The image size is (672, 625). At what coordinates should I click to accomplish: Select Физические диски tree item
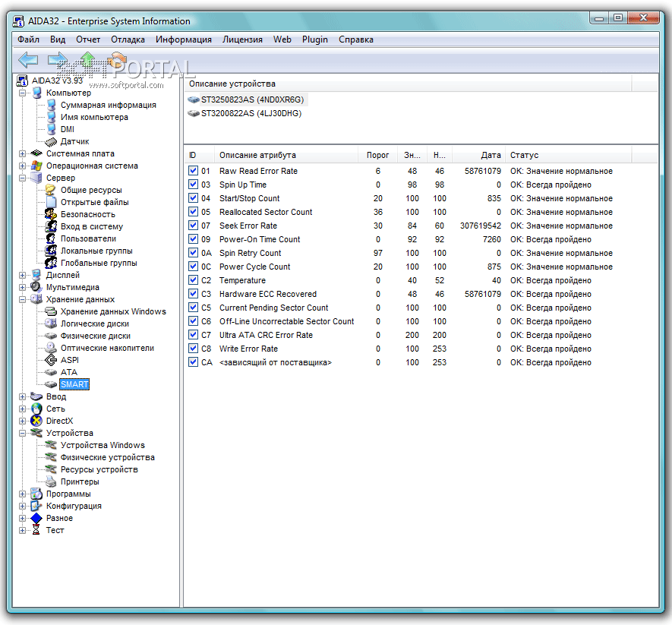(x=96, y=336)
